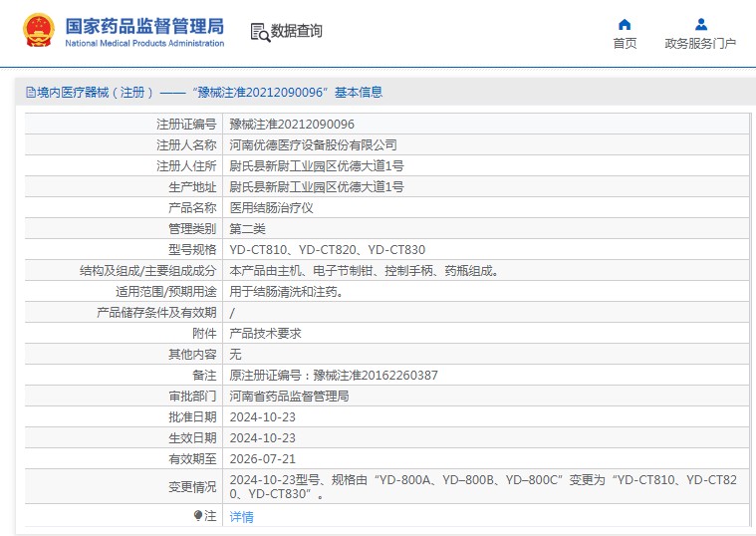The height and width of the screenshot is (536, 756).
Task: Click the 产品技术要求 attachment cell
Action: coord(265,334)
